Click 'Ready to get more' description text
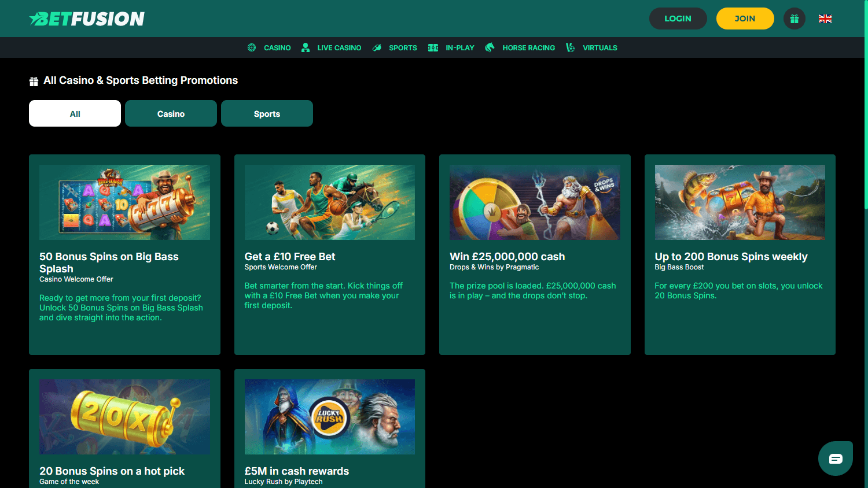The height and width of the screenshot is (488, 868). (121, 308)
